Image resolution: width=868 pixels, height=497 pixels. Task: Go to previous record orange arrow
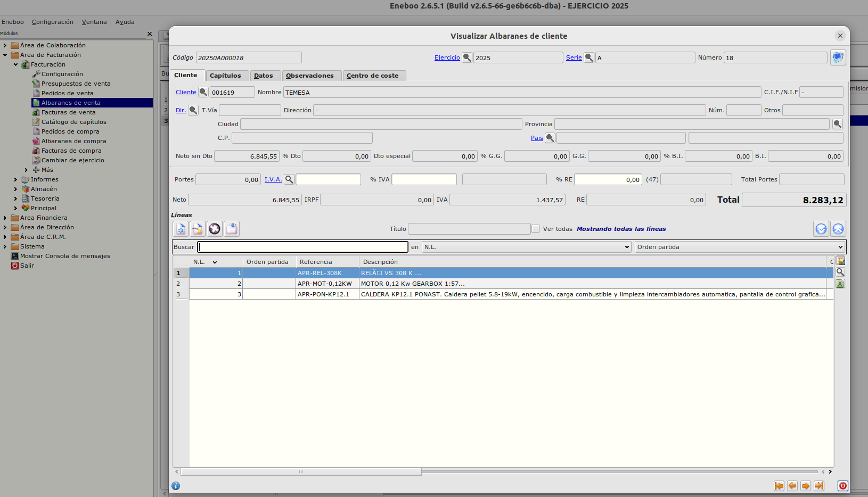tap(792, 486)
